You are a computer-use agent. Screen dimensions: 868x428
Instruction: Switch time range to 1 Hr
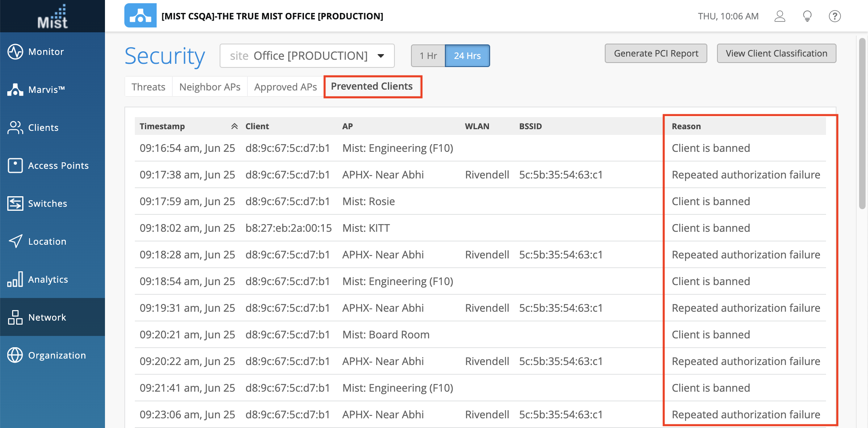[x=428, y=56]
